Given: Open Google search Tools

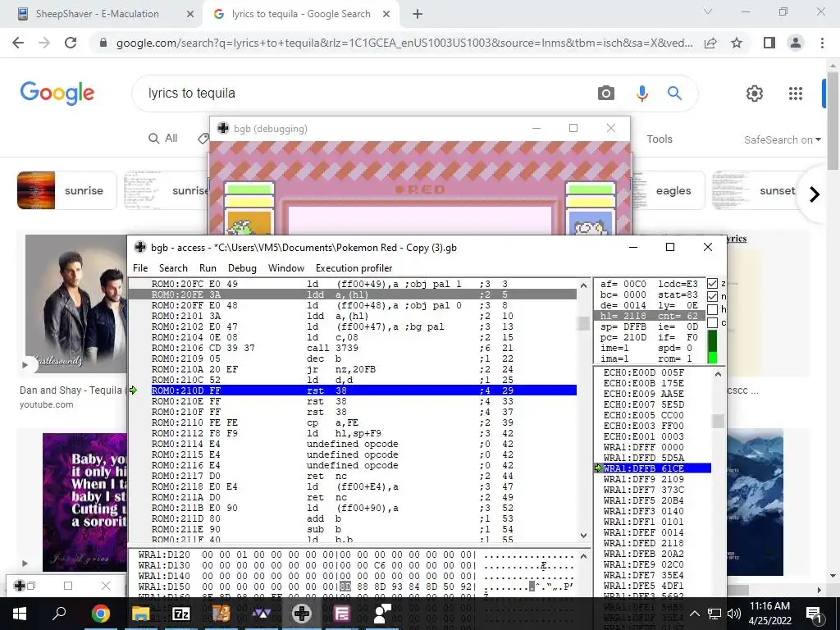Looking at the screenshot, I should (x=659, y=139).
